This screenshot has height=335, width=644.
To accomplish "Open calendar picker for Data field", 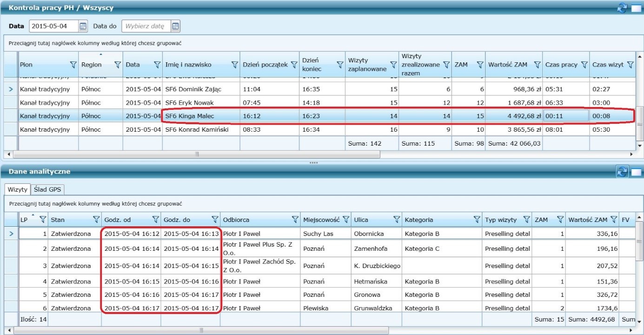I will (x=83, y=26).
